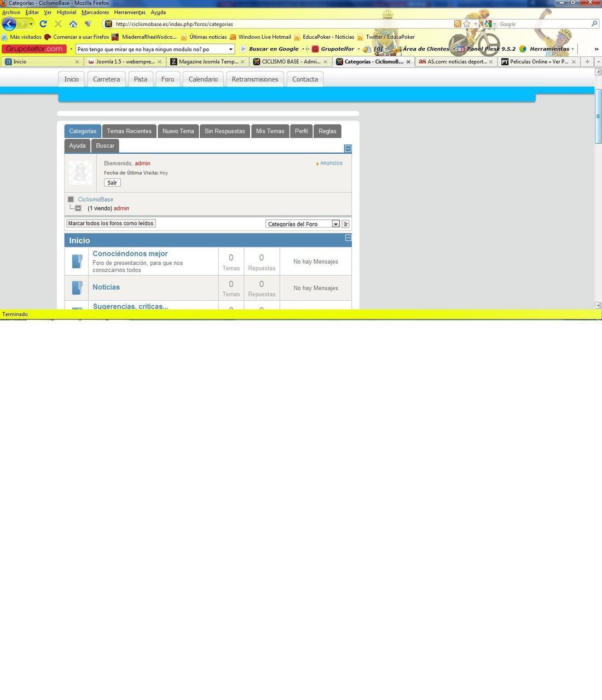The height and width of the screenshot is (700, 602).
Task: Open the navigation history dropdown arrow
Action: (31, 24)
